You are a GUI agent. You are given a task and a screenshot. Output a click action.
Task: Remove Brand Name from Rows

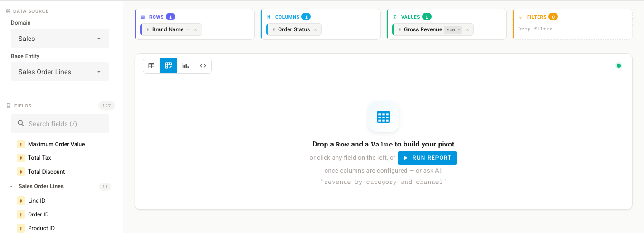[195, 30]
